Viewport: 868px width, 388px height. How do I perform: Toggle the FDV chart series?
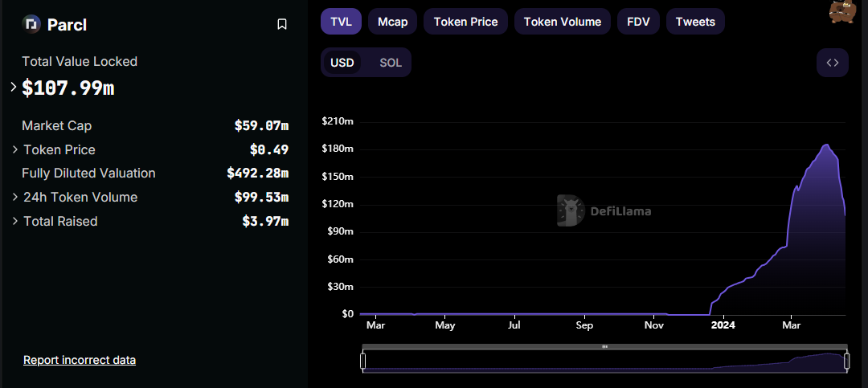coord(638,22)
